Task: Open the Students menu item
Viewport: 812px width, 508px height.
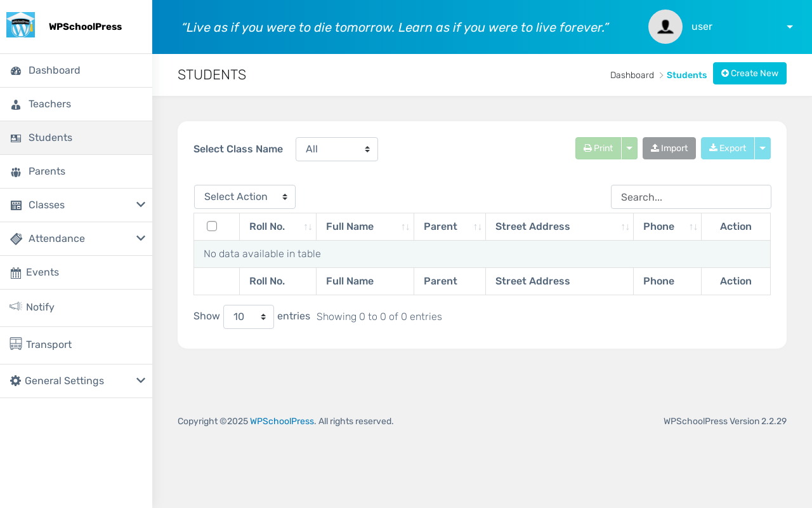Action: click(50, 138)
